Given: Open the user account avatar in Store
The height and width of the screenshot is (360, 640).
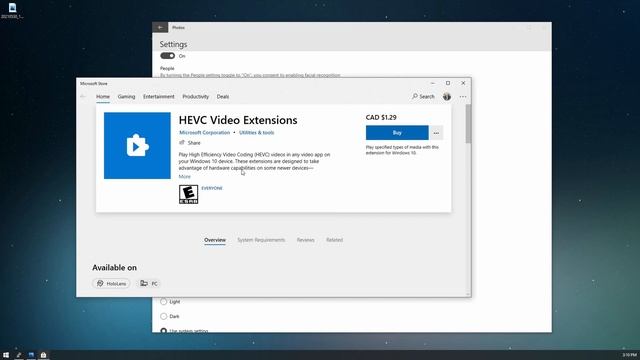Looking at the screenshot, I should (x=447, y=97).
